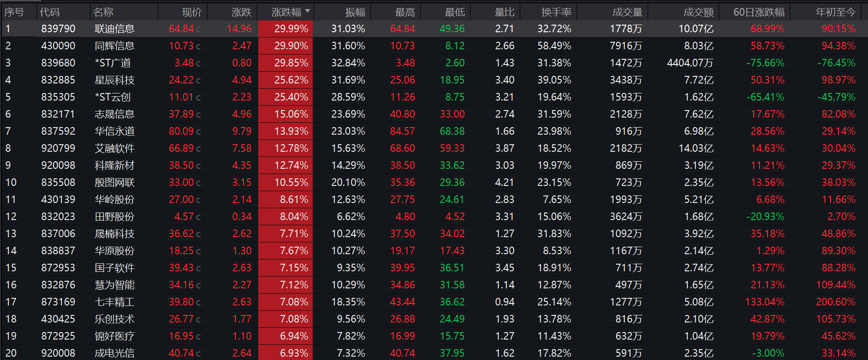Image resolution: width=868 pixels, height=360 pixels.
Task: Click the 最低 column header
Action: (455, 12)
